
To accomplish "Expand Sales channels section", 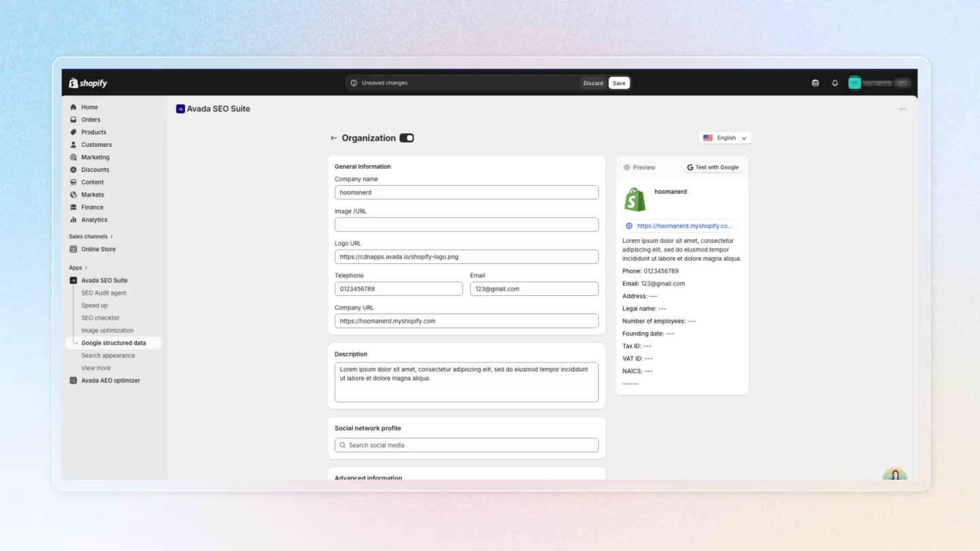I will pyautogui.click(x=91, y=237).
